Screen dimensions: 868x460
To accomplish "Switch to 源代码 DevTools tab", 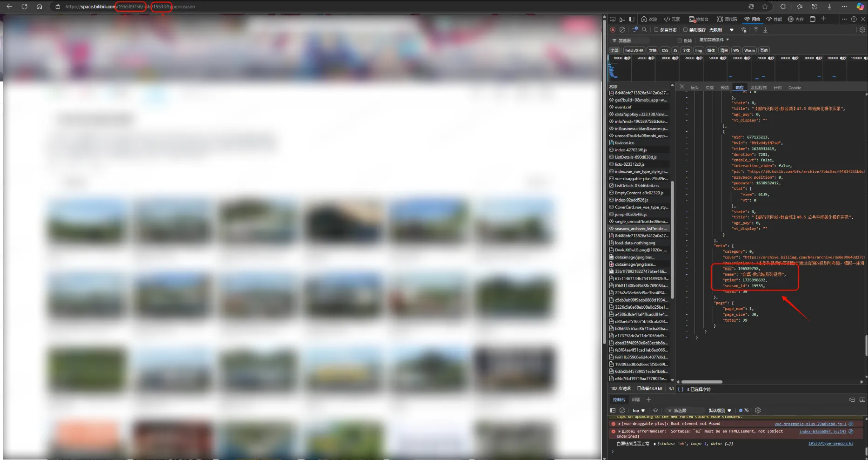I will [727, 19].
